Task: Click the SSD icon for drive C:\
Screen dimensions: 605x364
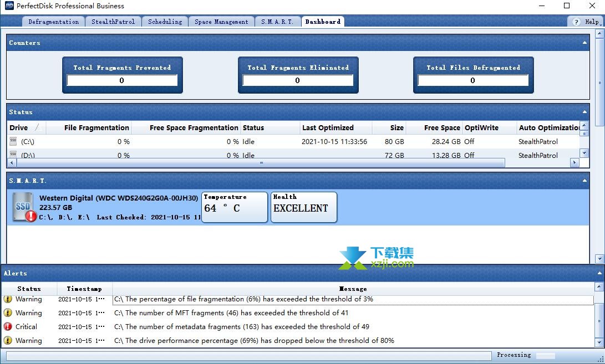Action: tap(13, 141)
